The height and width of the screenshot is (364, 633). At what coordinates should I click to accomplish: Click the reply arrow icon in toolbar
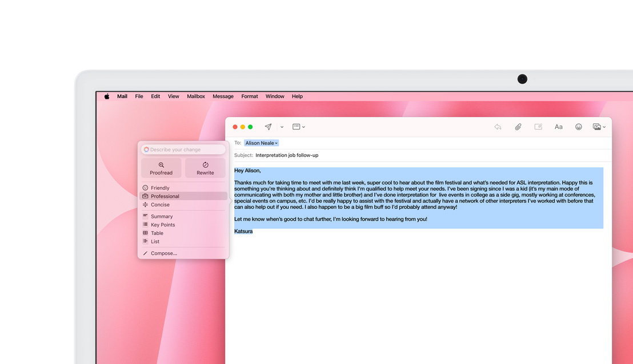tap(498, 127)
